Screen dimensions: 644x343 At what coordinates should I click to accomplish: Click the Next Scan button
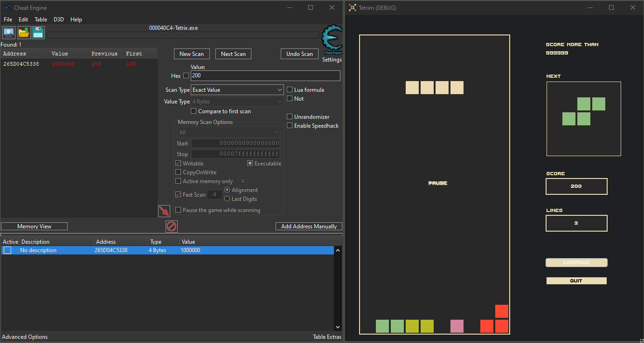pyautogui.click(x=233, y=54)
